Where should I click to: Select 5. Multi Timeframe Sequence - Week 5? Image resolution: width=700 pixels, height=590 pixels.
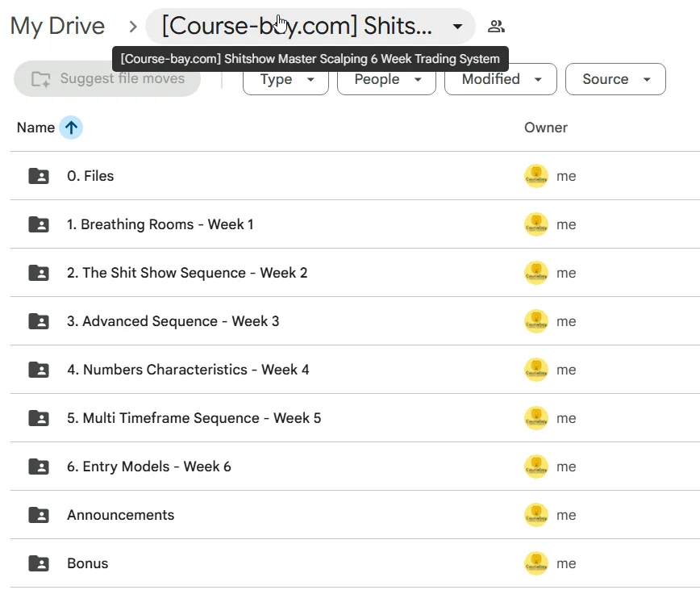click(x=194, y=418)
